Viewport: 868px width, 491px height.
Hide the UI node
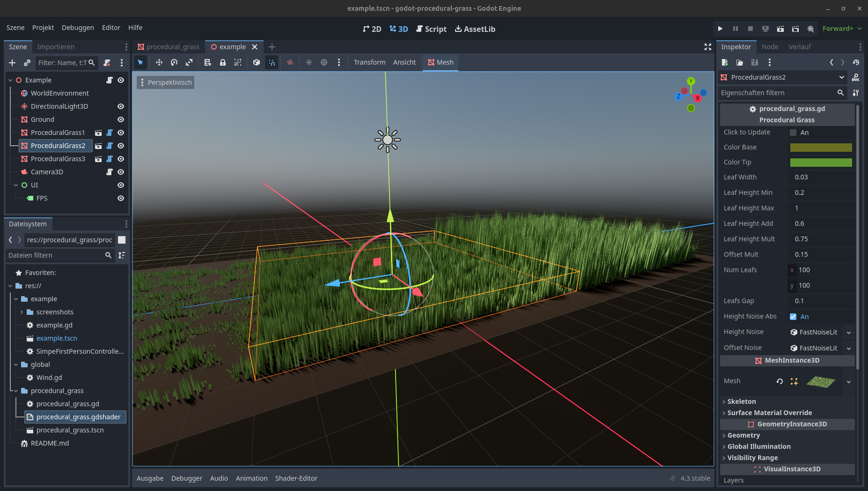click(x=121, y=185)
